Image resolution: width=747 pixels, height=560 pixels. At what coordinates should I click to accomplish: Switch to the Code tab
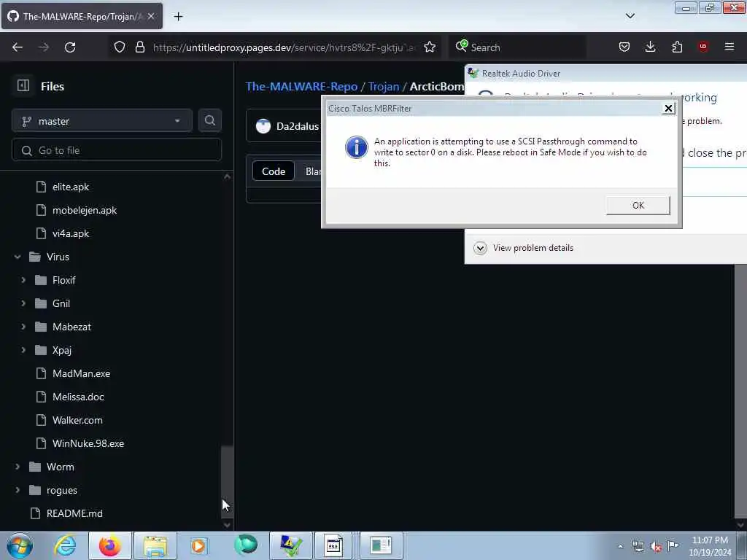tap(273, 171)
